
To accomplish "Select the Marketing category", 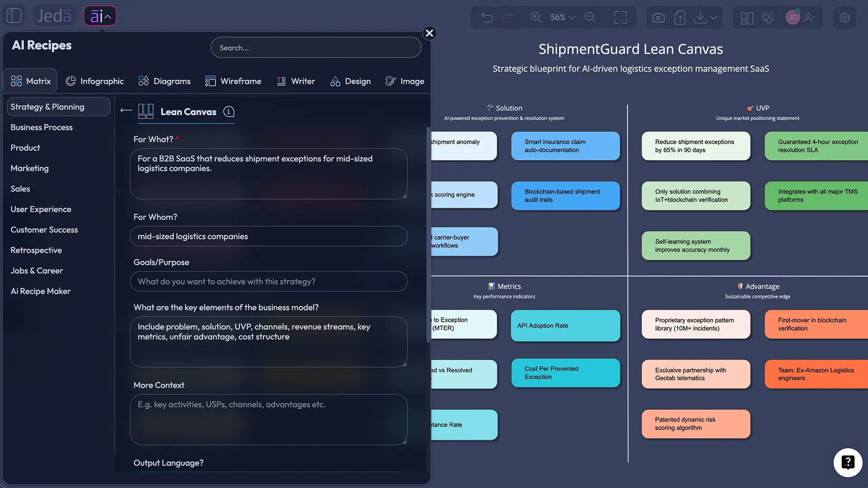I will point(29,168).
